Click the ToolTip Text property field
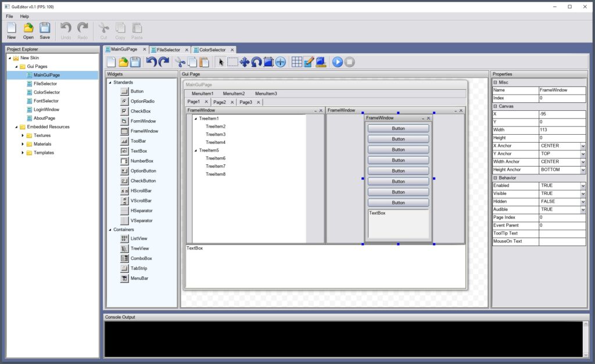 [562, 233]
